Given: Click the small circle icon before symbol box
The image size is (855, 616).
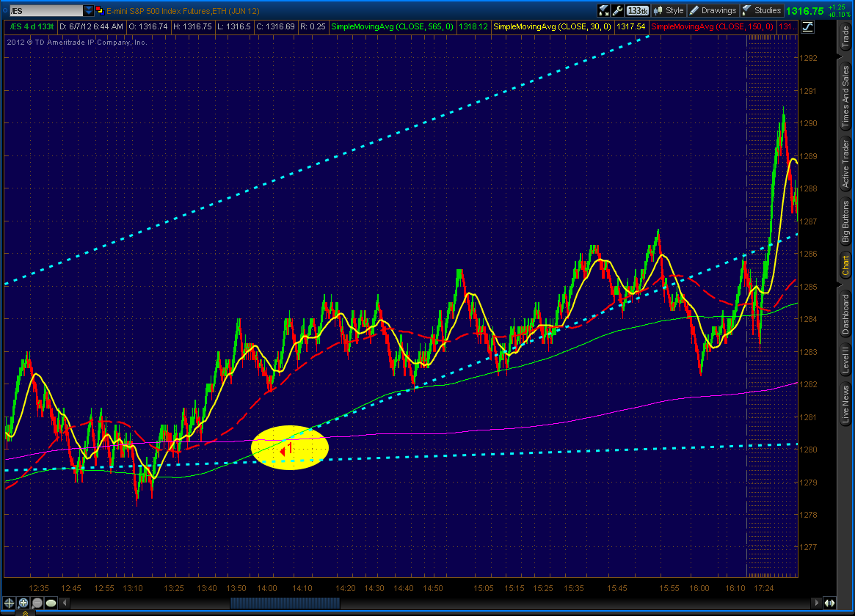Looking at the screenshot, I should [x=5, y=10].
